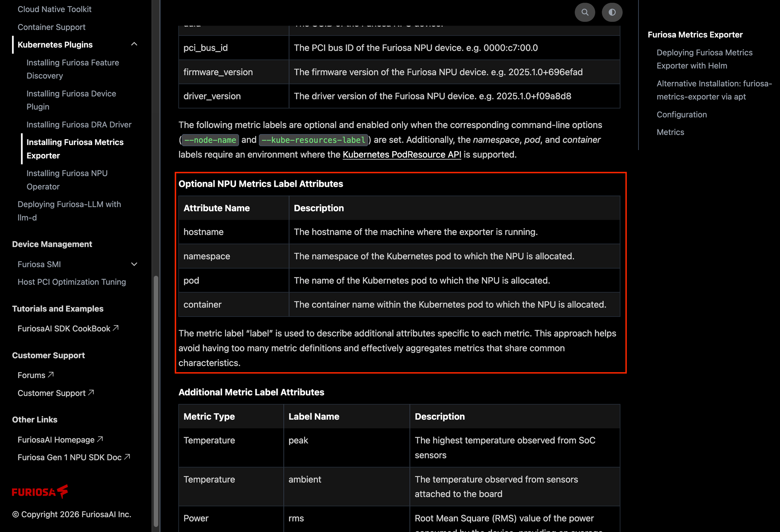This screenshot has height=532, width=780.
Task: Jump to Configuration in page contents
Action: click(681, 115)
